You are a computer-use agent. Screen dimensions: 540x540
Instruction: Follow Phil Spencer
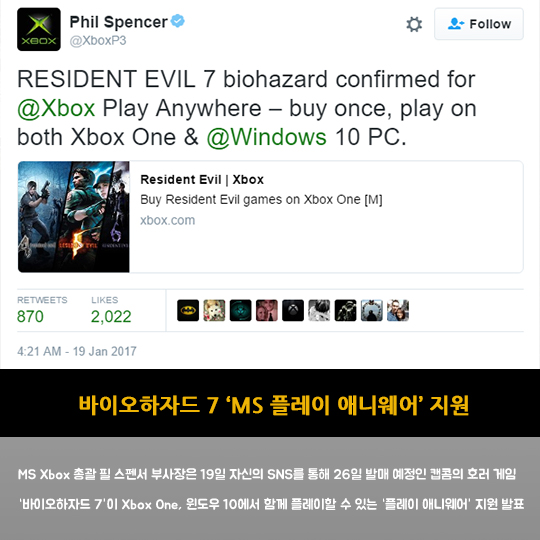[479, 24]
